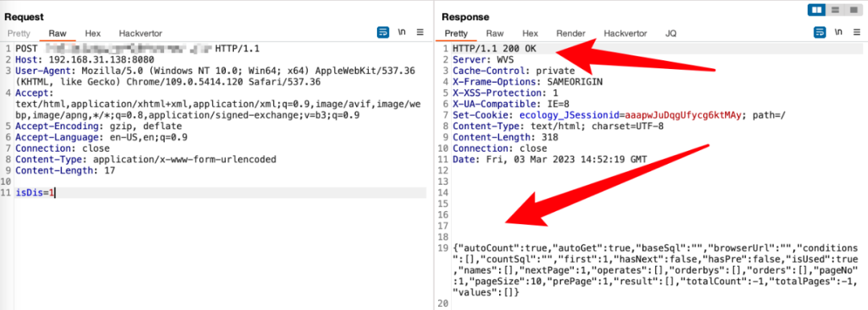Select Response Pretty tab
Screen dimensions: 868x310
coord(457,33)
